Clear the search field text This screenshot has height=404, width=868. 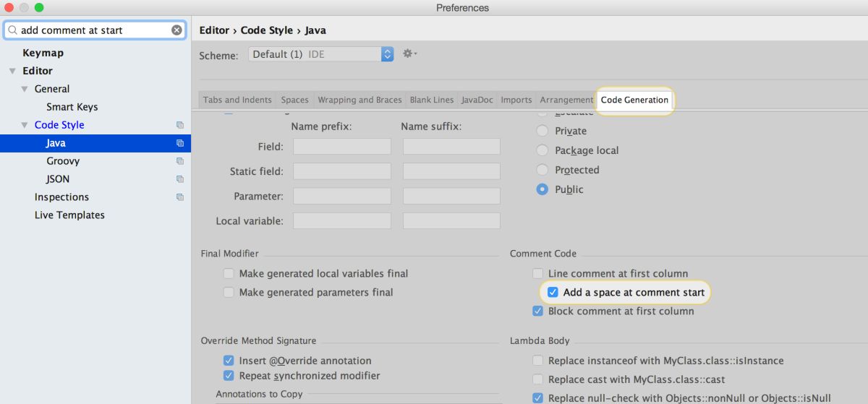tap(177, 30)
